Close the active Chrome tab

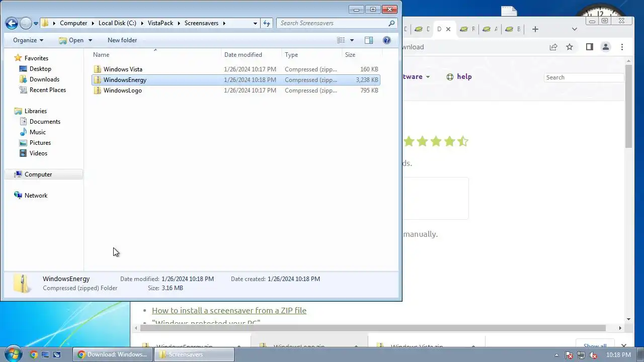pyautogui.click(x=449, y=29)
